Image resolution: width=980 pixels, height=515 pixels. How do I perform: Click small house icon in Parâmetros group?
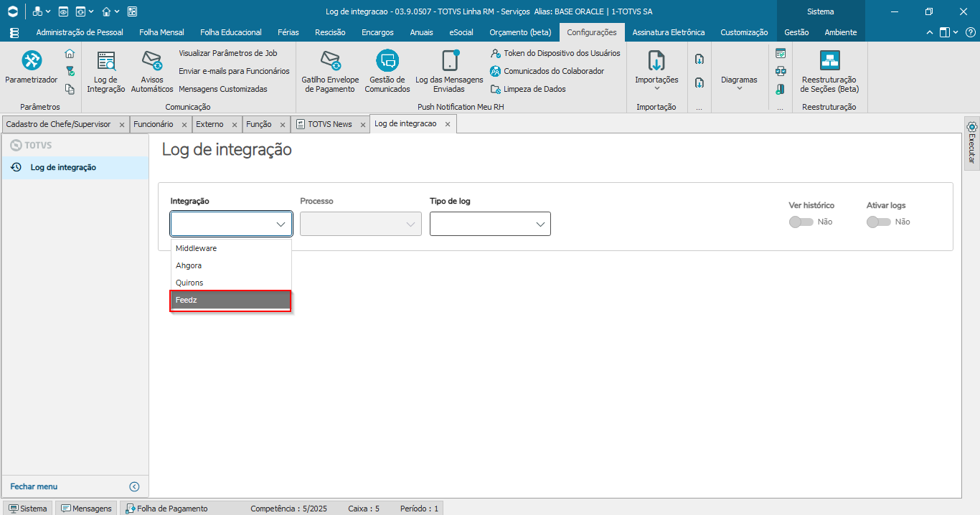[x=70, y=53]
